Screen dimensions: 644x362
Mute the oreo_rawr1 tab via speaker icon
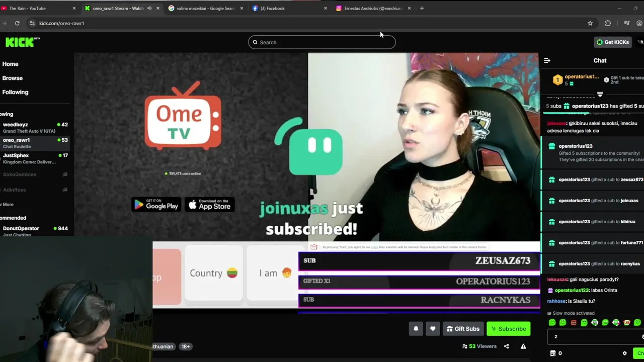point(149,8)
